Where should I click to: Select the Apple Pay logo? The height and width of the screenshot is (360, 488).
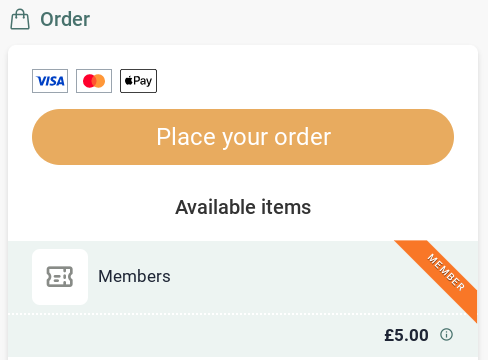click(x=138, y=81)
